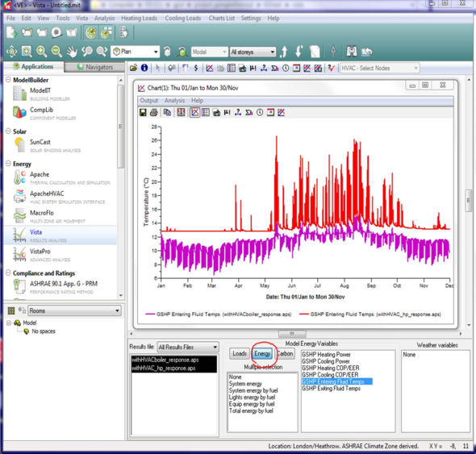
Task: Open the HVAC - Select Nodes dropdown
Action: point(380,68)
